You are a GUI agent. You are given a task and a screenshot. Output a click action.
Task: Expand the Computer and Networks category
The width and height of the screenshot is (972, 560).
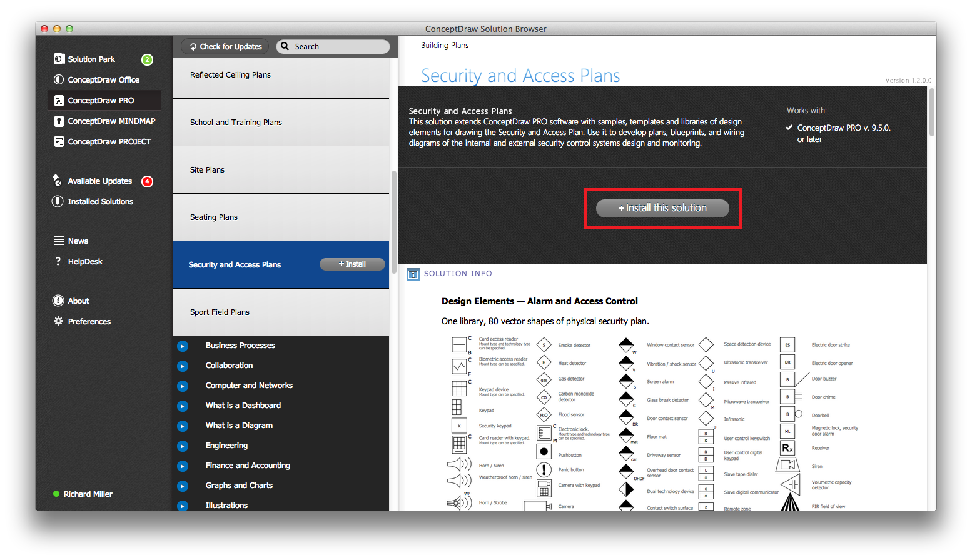point(183,386)
